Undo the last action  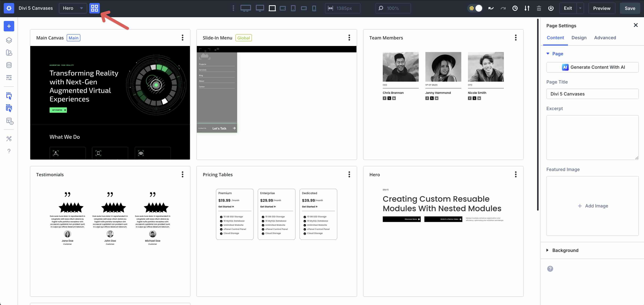(491, 8)
